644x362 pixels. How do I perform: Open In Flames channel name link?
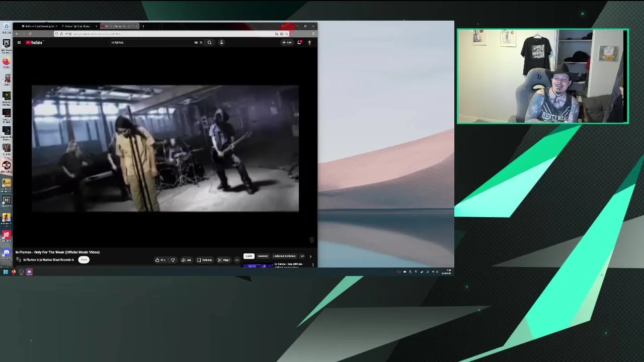pos(30,260)
